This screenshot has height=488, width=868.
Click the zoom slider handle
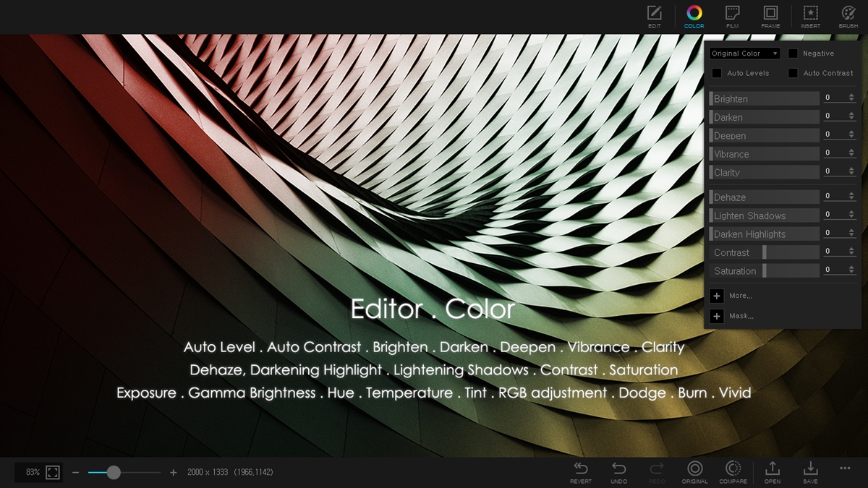(114, 473)
